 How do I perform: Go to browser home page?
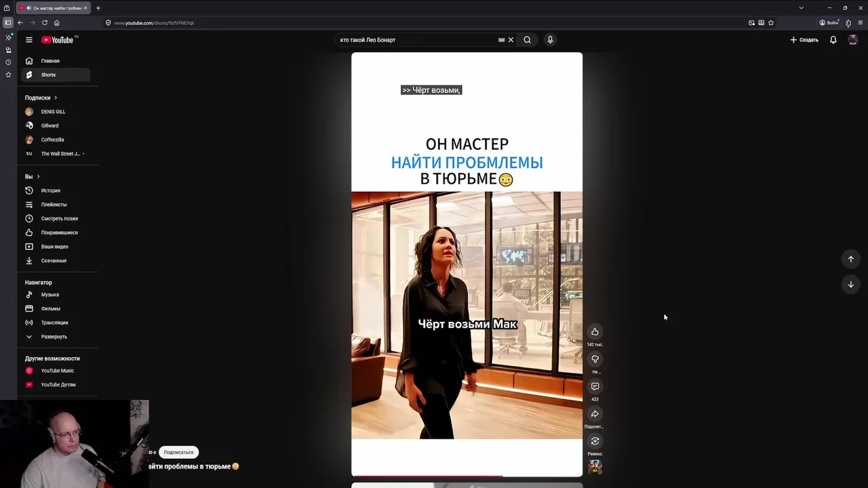[x=56, y=22]
